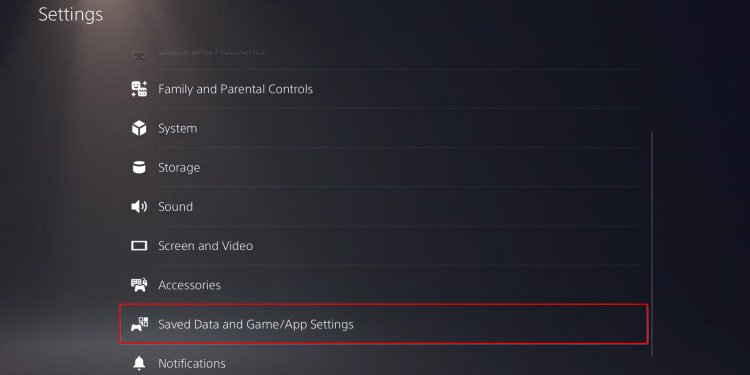750x375 pixels.
Task: Click the Storage cylinder icon
Action: (x=139, y=167)
